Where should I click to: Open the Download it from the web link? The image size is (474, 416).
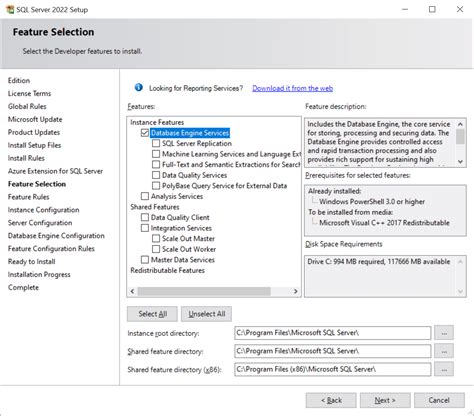[292, 88]
